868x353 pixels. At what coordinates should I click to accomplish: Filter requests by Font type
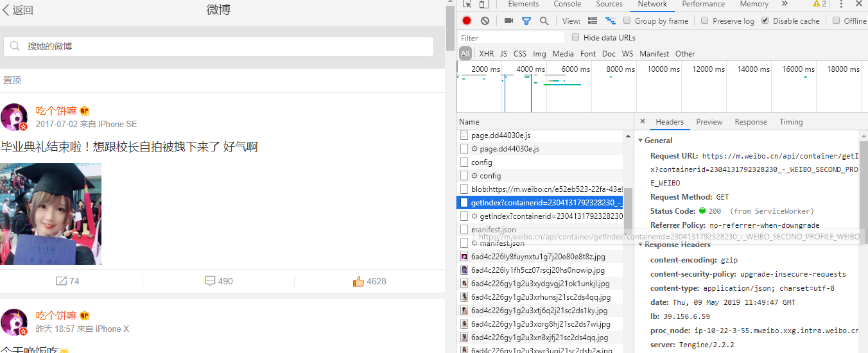[588, 54]
